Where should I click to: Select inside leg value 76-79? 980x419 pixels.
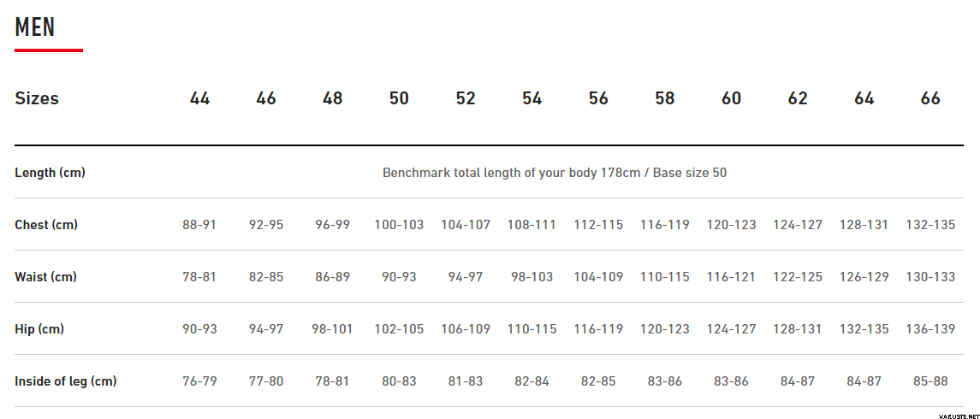(x=200, y=381)
